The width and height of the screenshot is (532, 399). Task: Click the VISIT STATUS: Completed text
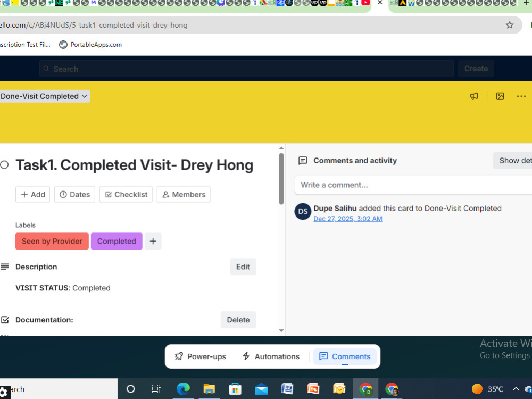pyautogui.click(x=63, y=288)
